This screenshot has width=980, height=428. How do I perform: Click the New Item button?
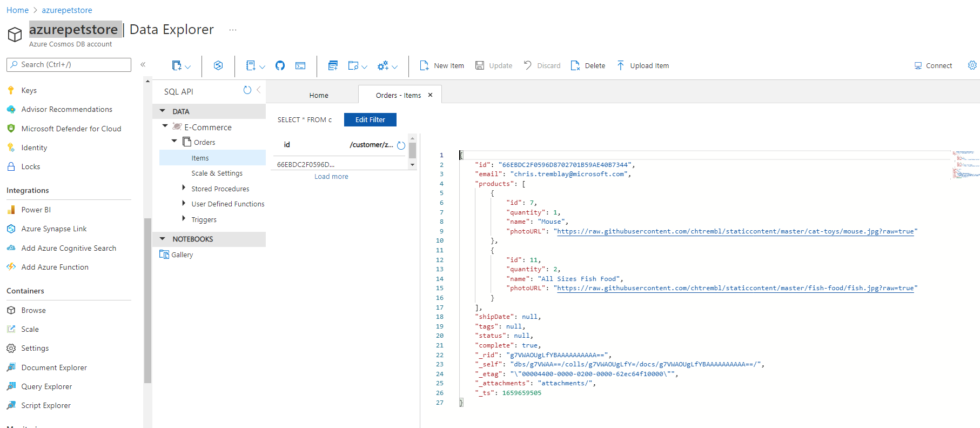[442, 65]
